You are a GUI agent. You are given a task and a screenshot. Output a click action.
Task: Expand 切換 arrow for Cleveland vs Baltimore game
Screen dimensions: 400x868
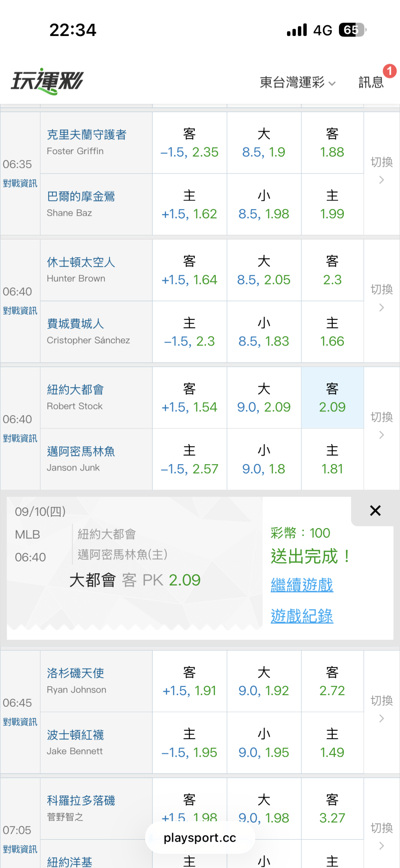tap(381, 170)
